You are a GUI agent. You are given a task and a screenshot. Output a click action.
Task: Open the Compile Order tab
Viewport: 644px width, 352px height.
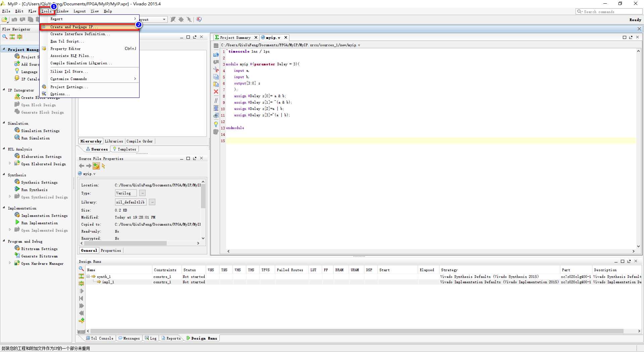coord(140,141)
